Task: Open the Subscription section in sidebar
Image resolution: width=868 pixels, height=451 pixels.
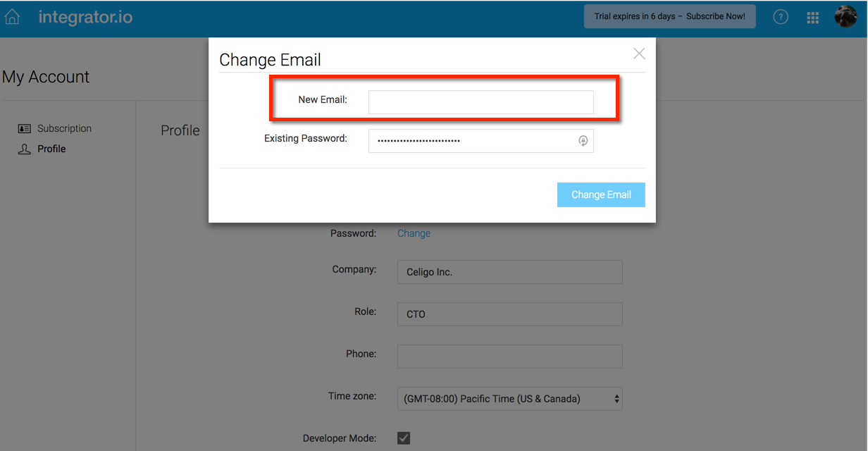Action: coord(64,129)
